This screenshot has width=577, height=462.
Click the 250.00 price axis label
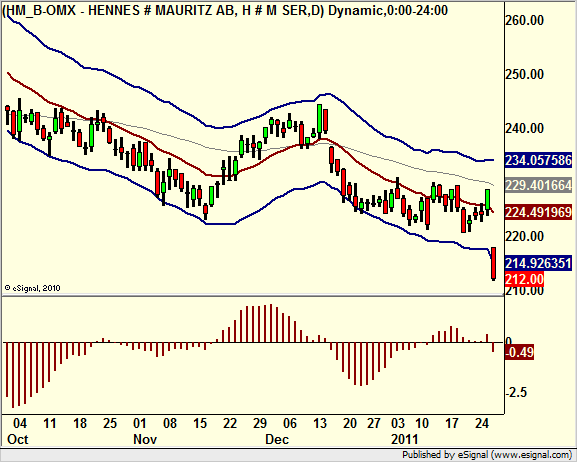point(524,74)
